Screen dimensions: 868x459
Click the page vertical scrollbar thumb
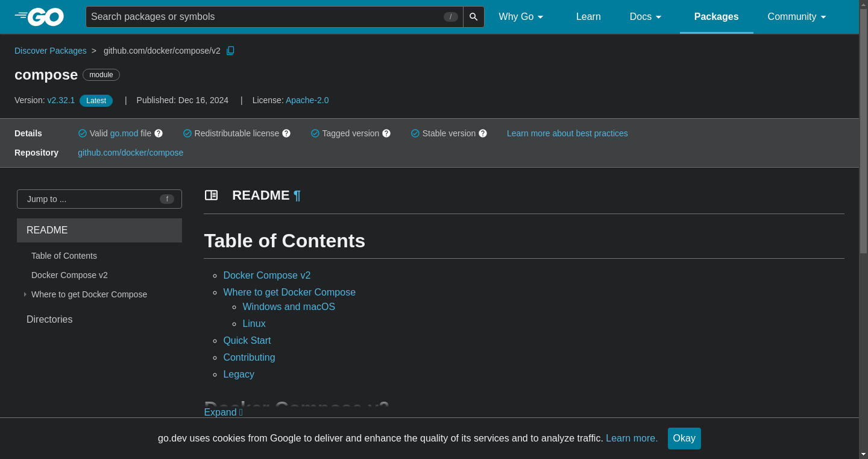(x=863, y=130)
